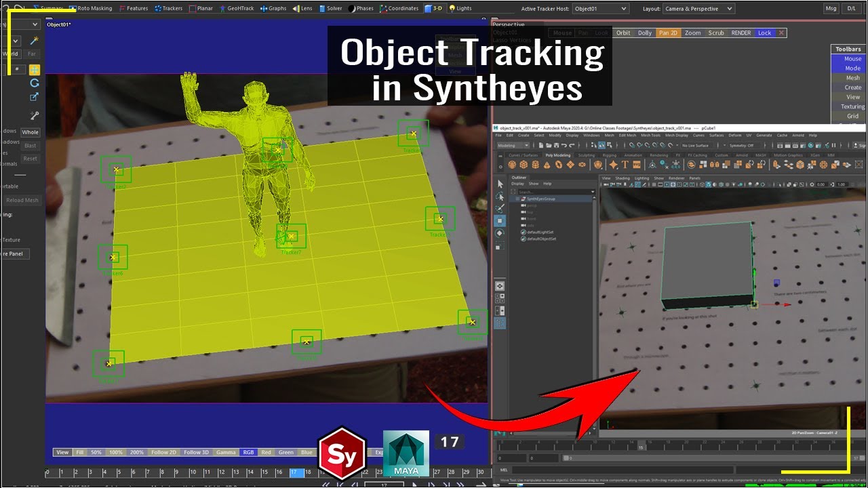Click the Reload Mesh button
868x488 pixels.
[22, 200]
